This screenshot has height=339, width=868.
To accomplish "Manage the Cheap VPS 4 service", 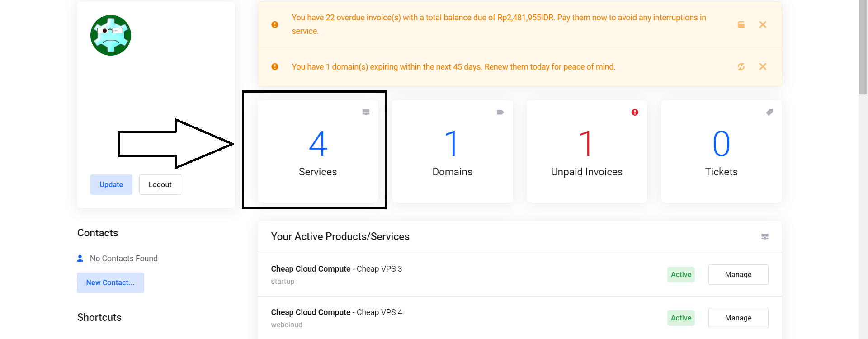I will coord(738,318).
